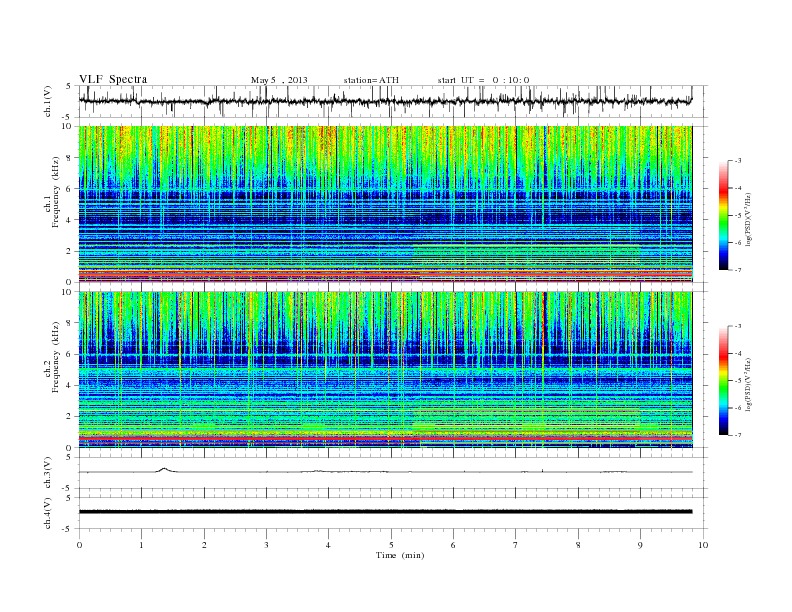
Task: Click the "10" tick on the time axis
Action: pos(703,545)
